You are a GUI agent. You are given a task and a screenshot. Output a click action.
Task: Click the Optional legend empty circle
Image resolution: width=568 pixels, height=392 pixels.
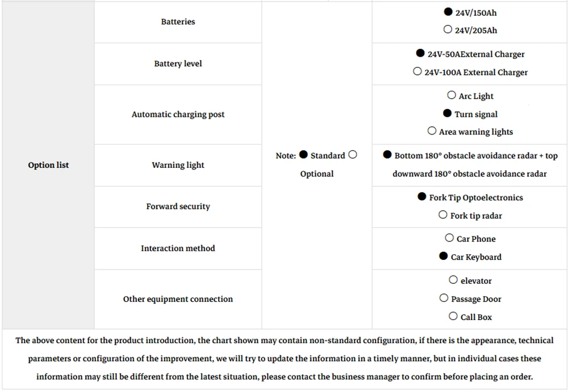pos(353,154)
